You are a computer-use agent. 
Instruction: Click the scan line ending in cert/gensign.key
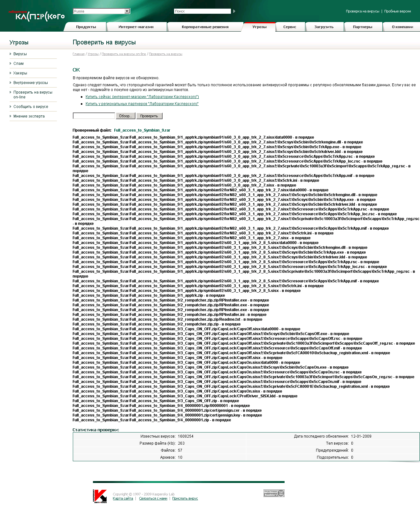(167, 415)
